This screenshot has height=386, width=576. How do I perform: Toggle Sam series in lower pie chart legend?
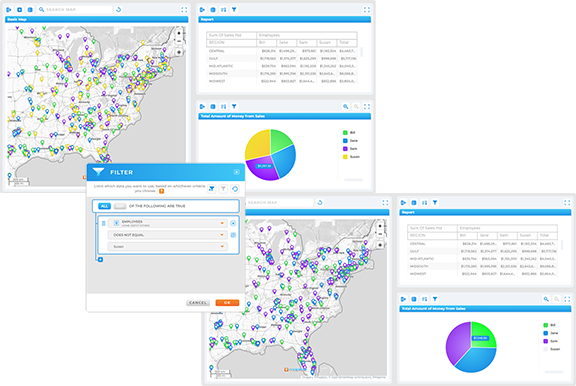click(550, 341)
